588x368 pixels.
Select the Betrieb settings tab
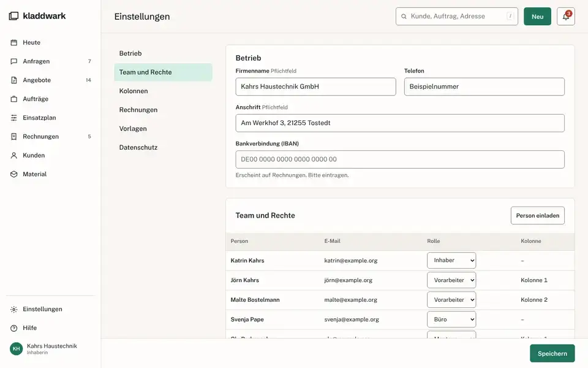pyautogui.click(x=163, y=53)
